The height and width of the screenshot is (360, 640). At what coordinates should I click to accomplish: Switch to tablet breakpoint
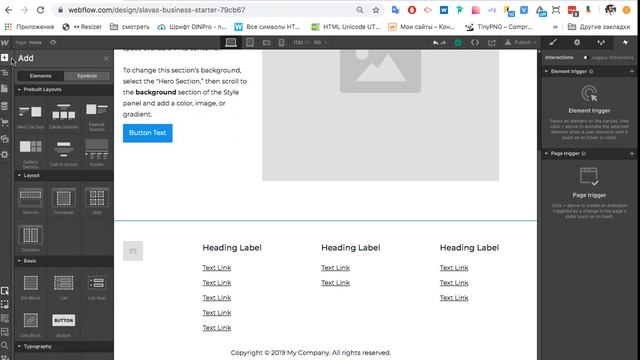pyautogui.click(x=250, y=42)
